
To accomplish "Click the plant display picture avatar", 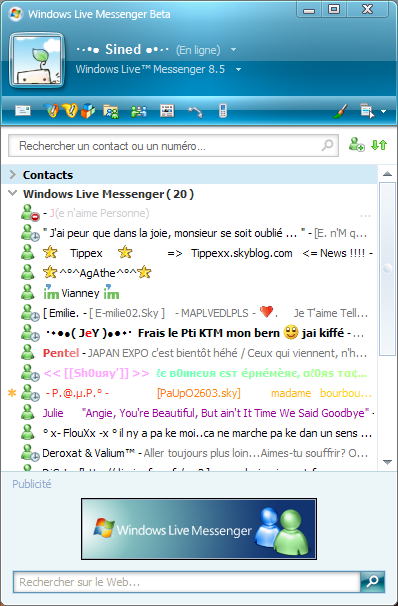I will 37,60.
